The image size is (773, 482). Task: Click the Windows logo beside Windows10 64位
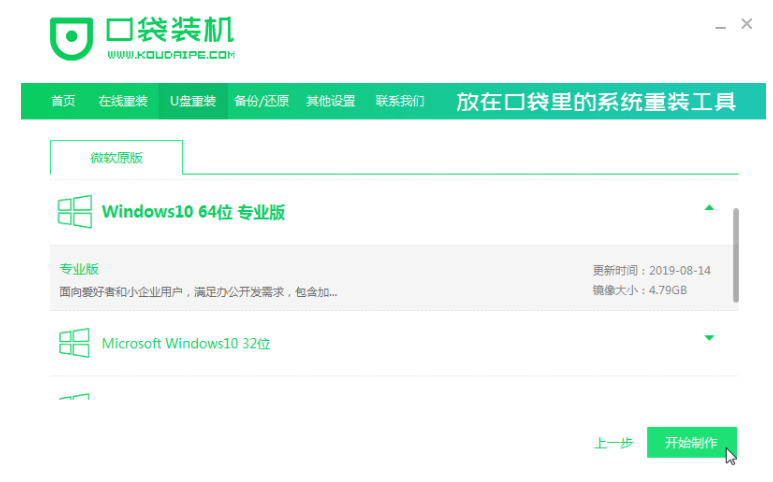[x=74, y=212]
